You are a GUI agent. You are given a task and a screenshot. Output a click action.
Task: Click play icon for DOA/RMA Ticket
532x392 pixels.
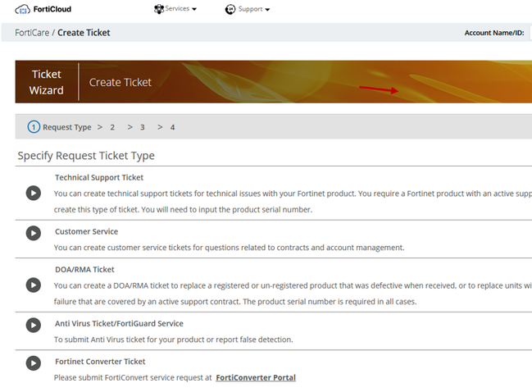(x=33, y=285)
